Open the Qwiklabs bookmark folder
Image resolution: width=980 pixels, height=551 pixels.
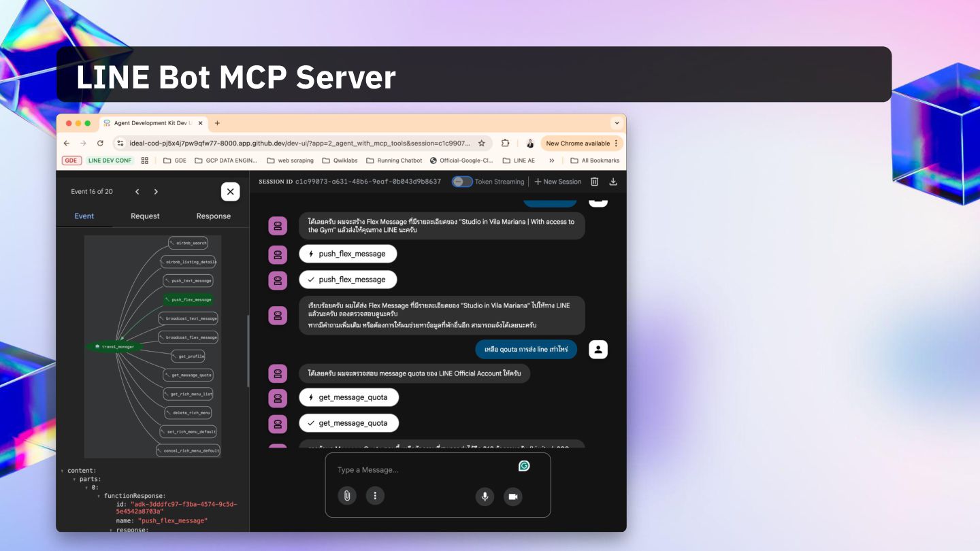pos(340,161)
